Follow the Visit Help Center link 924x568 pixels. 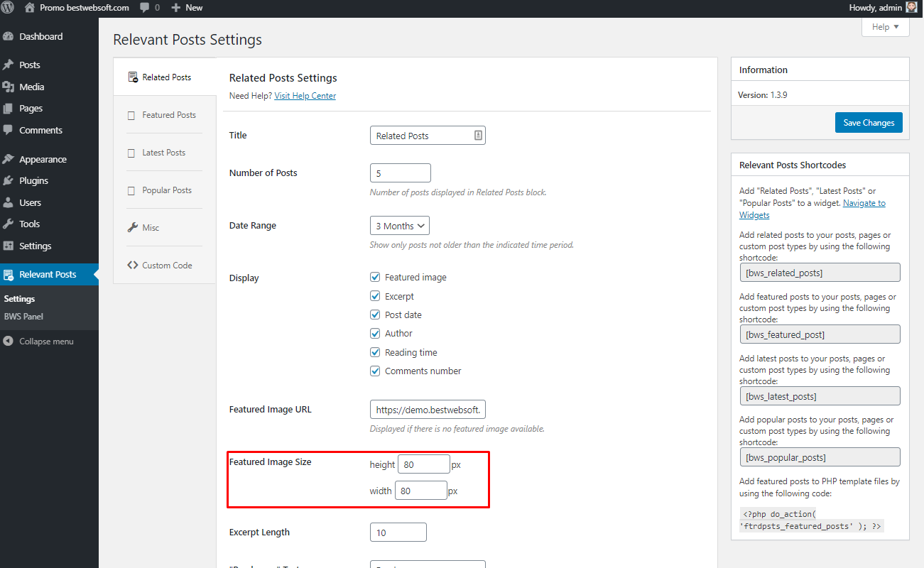pos(305,96)
